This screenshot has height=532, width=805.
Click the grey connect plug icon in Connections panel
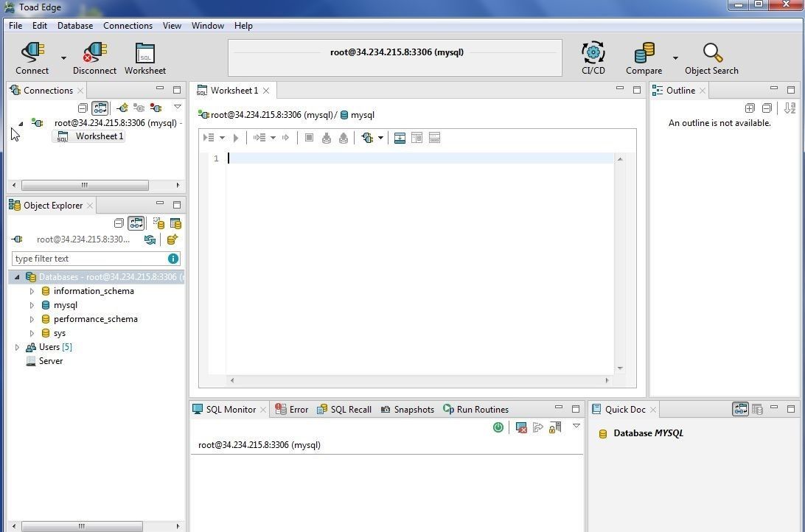point(139,108)
